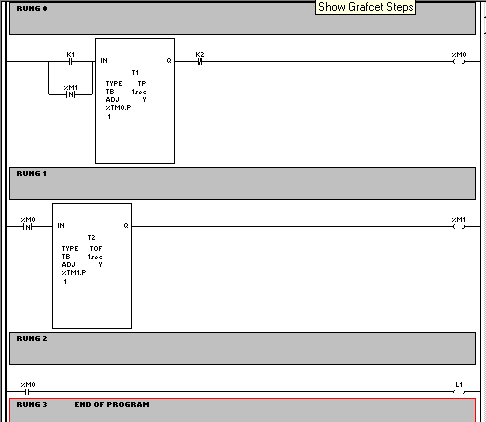Select the Rung 1 header bar

242,183
